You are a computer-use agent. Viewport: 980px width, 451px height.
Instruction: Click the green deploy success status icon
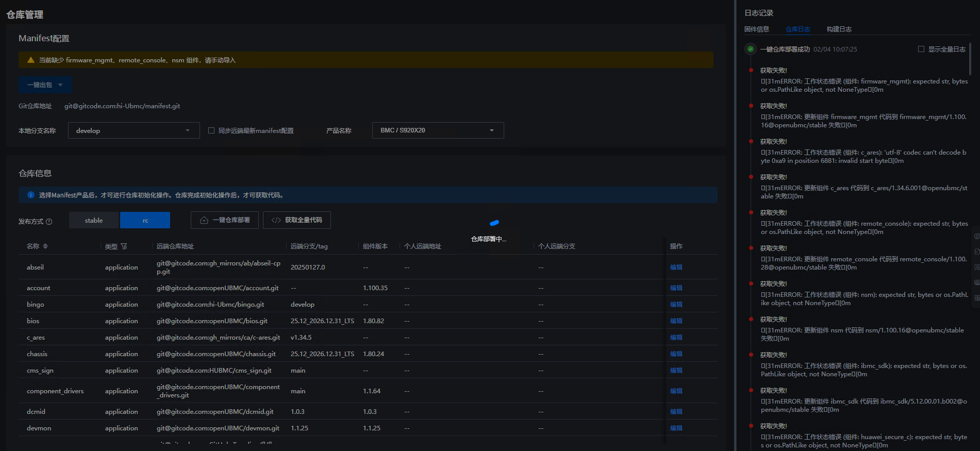pos(751,49)
